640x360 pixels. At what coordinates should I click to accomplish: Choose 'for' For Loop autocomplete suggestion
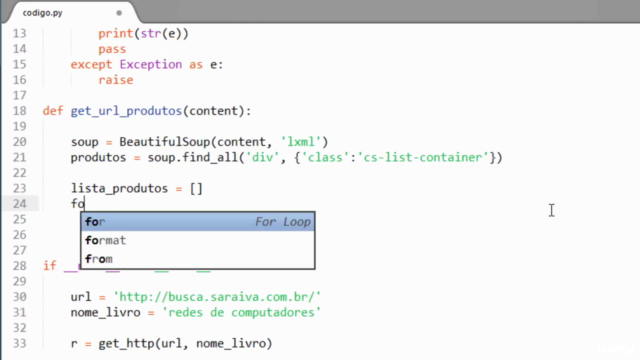198,222
